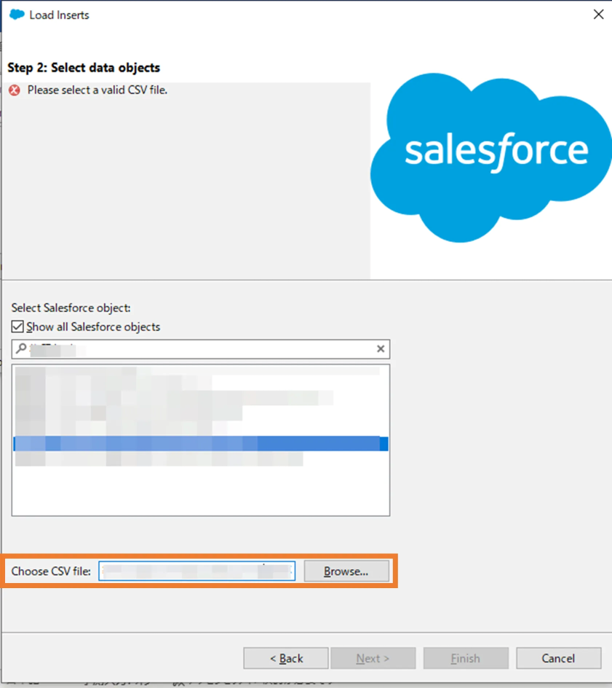Click the disabled Next > button

(x=373, y=658)
